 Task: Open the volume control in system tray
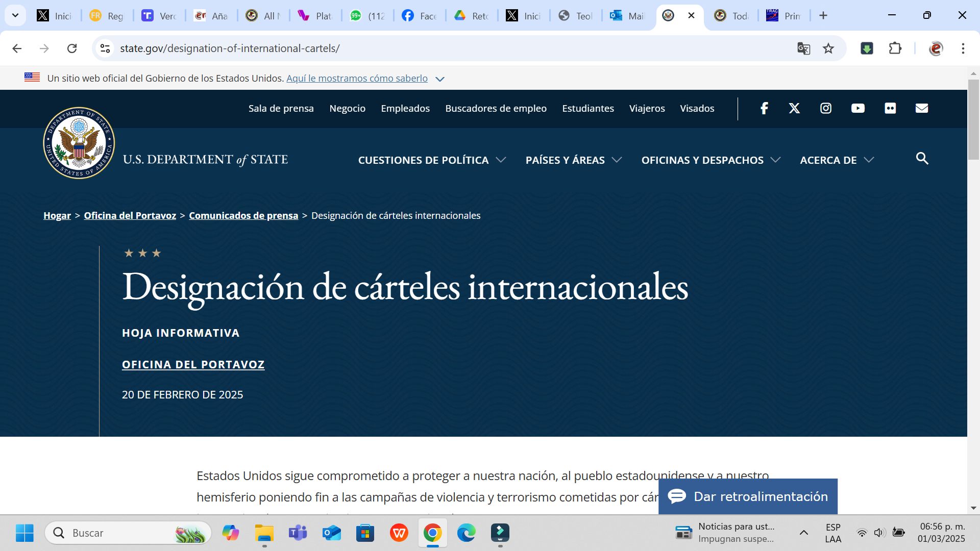coord(878,533)
